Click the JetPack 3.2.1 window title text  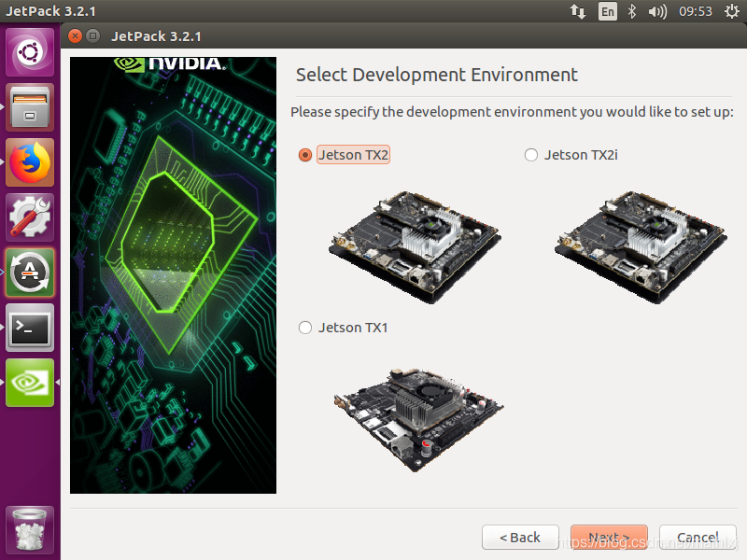(156, 36)
